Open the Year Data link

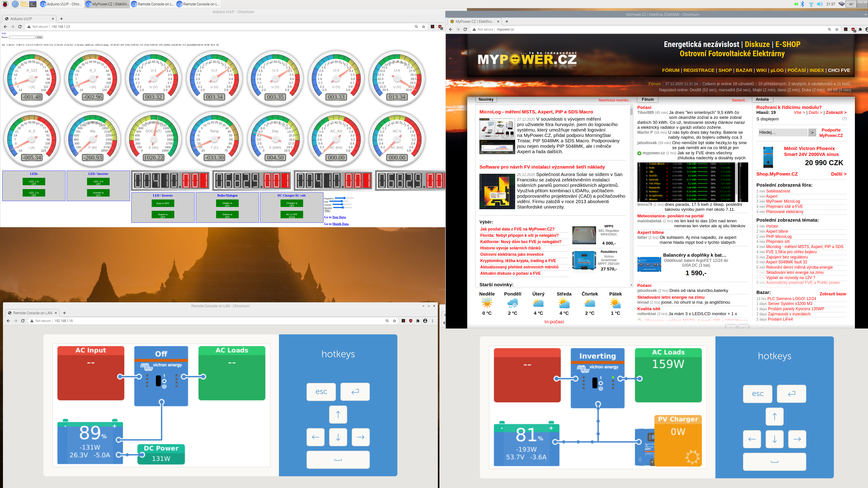[x=339, y=217]
